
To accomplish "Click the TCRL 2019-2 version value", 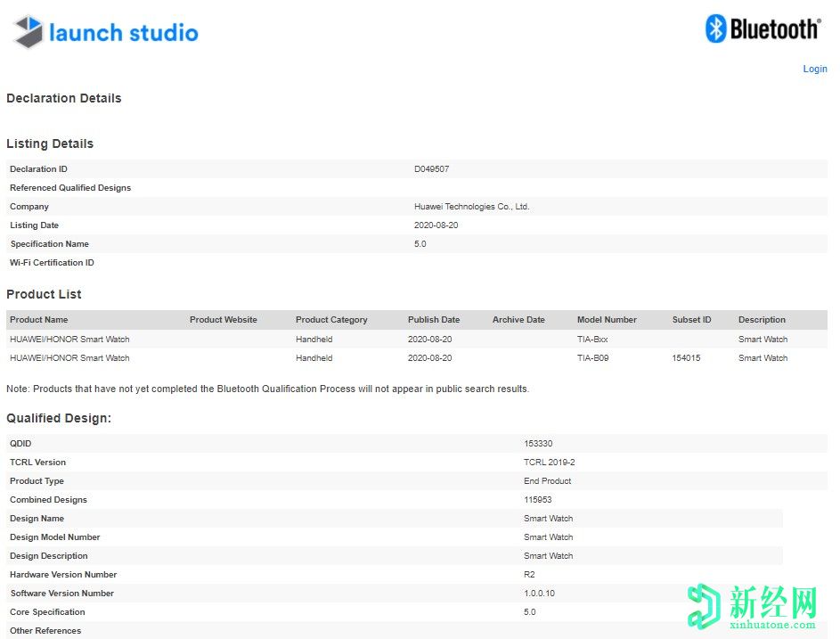I will 550,463.
